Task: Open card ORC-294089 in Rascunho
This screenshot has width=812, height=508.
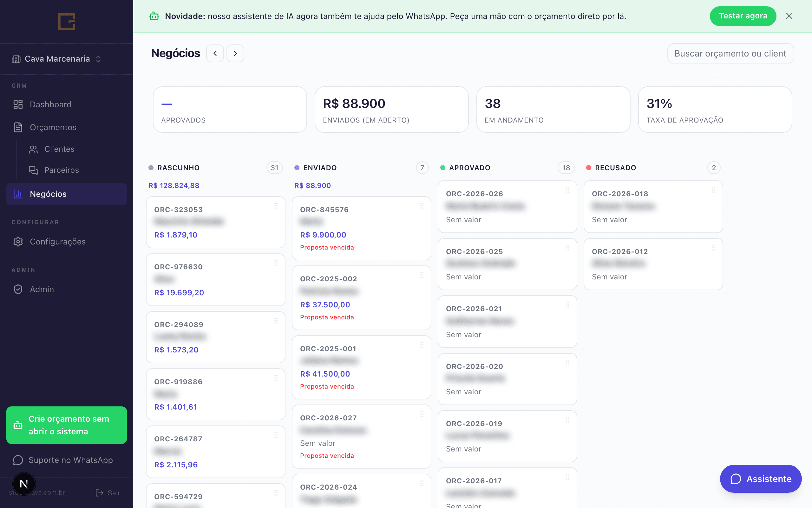Action: [215, 337]
